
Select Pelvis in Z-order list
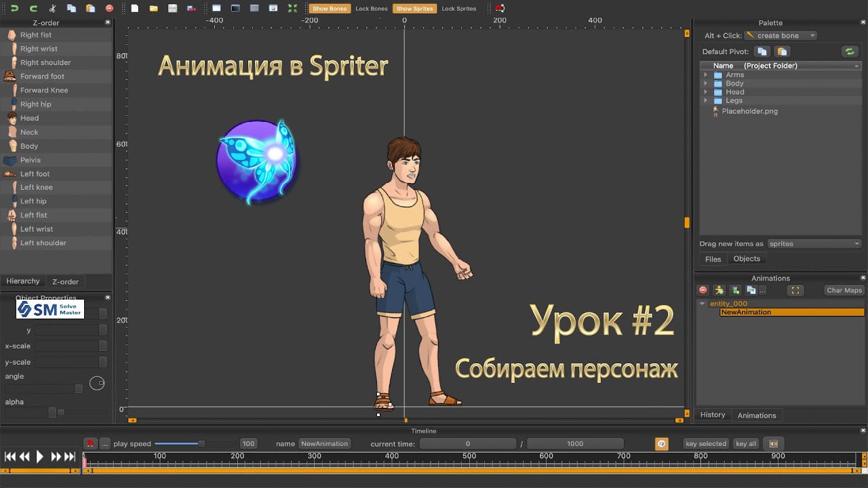56,160
